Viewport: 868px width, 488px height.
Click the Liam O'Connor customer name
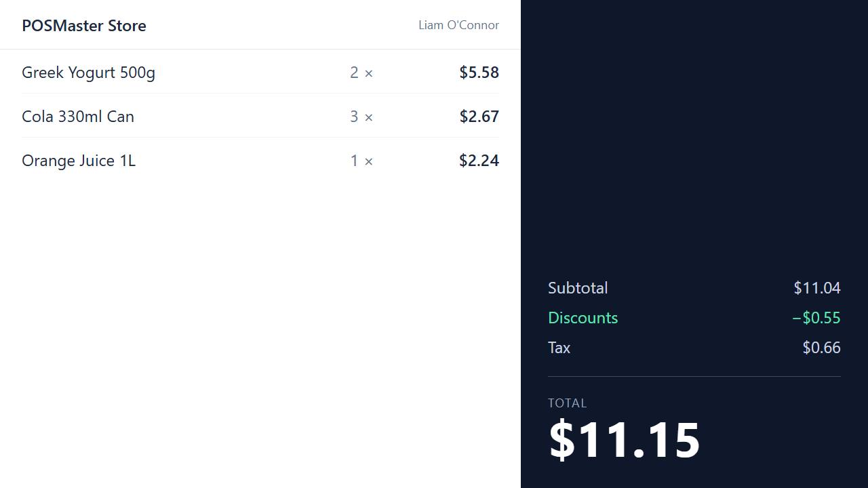click(458, 25)
